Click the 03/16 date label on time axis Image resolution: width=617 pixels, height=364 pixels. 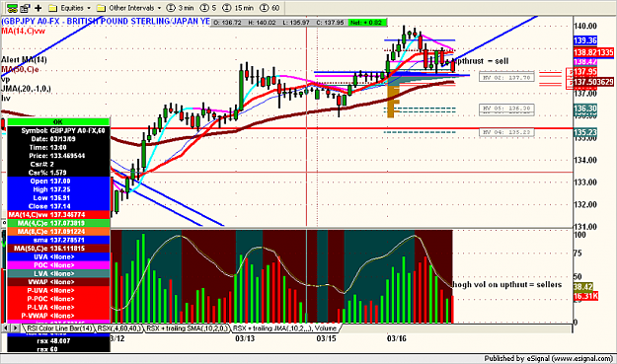tap(397, 338)
